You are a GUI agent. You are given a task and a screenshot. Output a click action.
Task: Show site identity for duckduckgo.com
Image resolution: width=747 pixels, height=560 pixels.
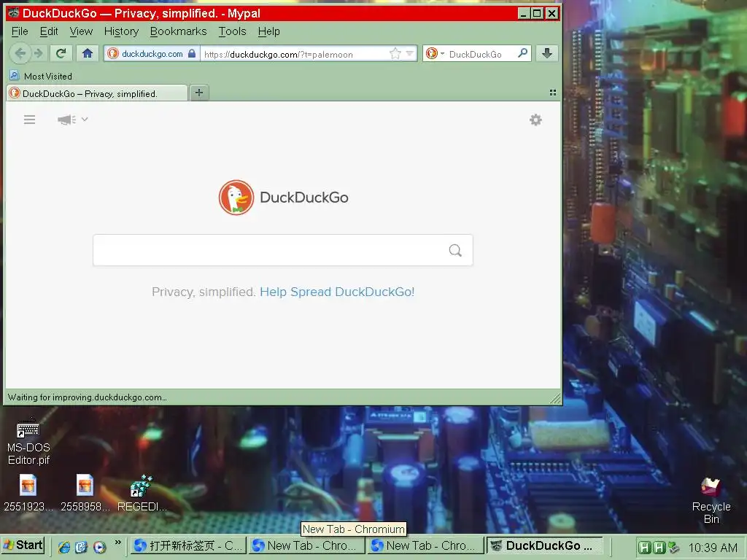click(x=152, y=54)
